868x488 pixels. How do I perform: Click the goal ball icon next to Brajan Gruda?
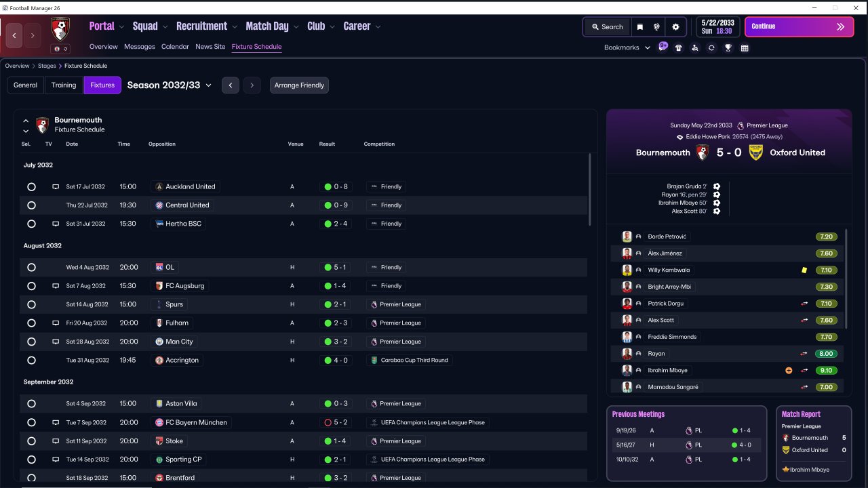point(717,186)
